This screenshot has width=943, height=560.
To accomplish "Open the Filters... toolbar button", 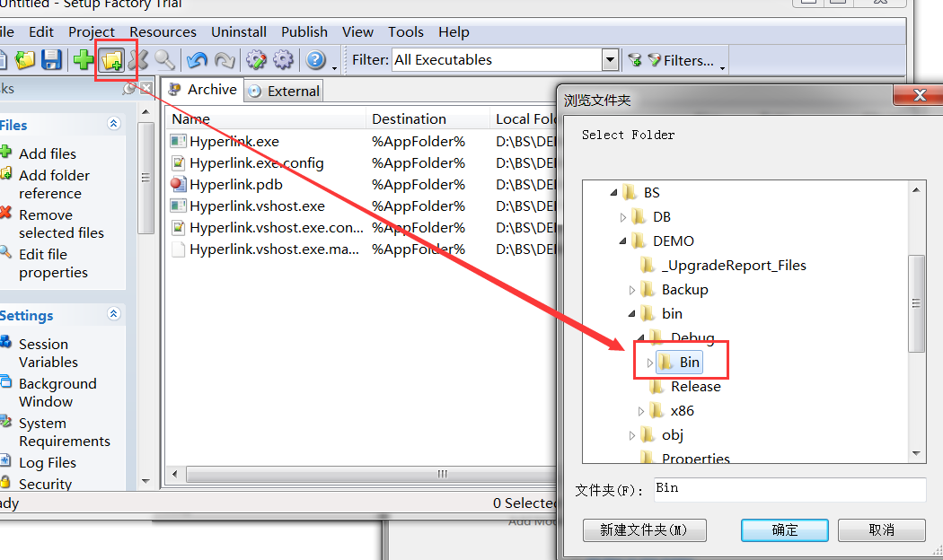I will [x=681, y=60].
